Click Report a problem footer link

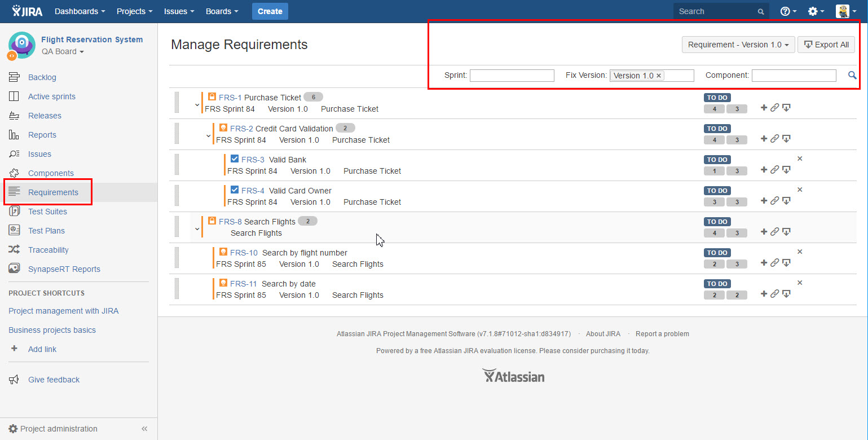662,334
